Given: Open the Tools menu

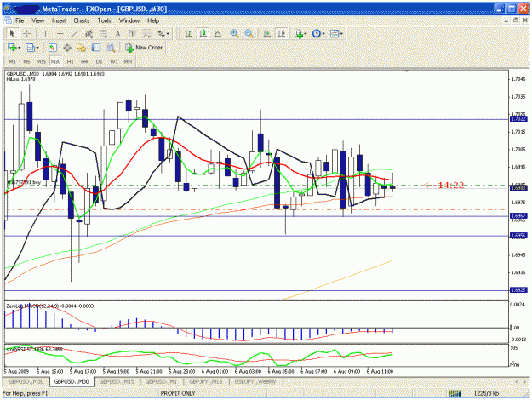Looking at the screenshot, I should [x=104, y=20].
